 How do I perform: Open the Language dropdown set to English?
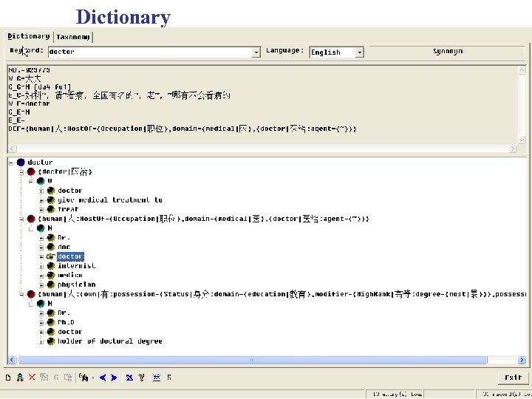point(359,52)
